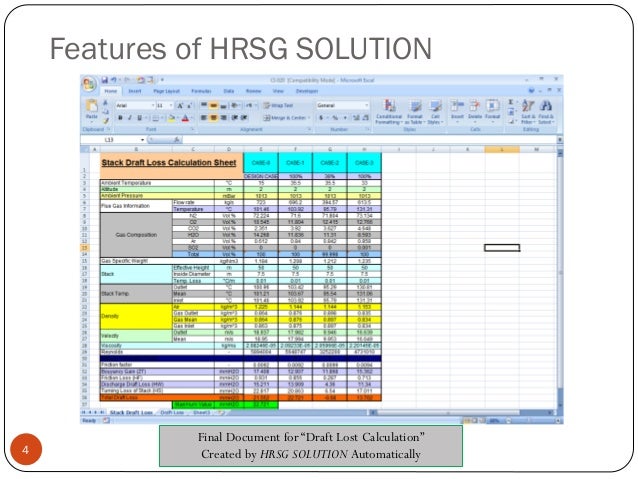This screenshot has width=638, height=479.
Task: Click the Save icon in Quick Access Toolbar
Action: (105, 80)
